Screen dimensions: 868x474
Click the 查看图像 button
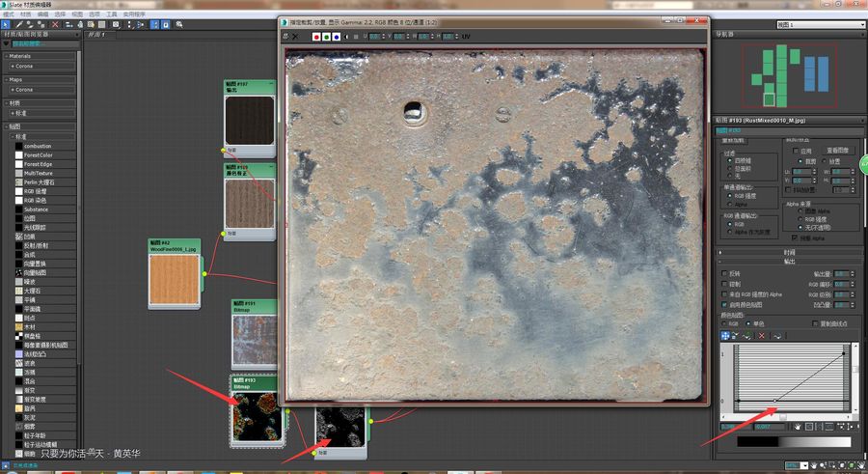coord(838,151)
